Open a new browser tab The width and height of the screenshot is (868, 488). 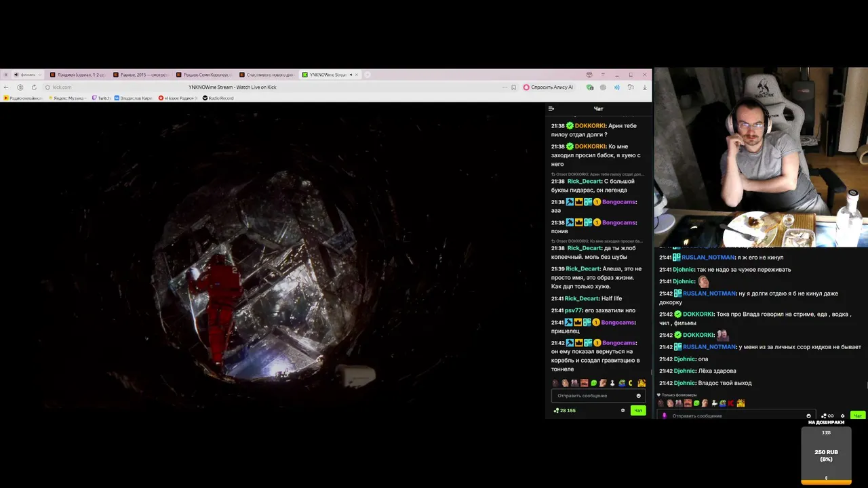point(367,75)
